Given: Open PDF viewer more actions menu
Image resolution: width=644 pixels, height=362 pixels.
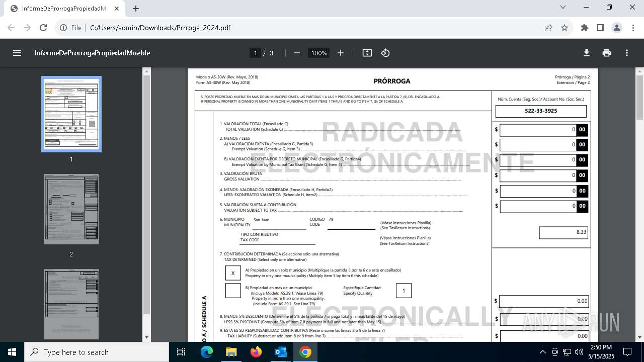Looking at the screenshot, I should (x=627, y=53).
